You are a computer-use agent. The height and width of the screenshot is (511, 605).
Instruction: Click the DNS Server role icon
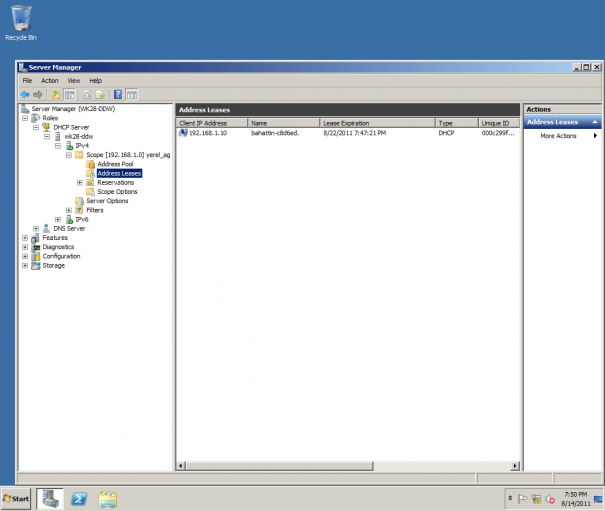46,228
